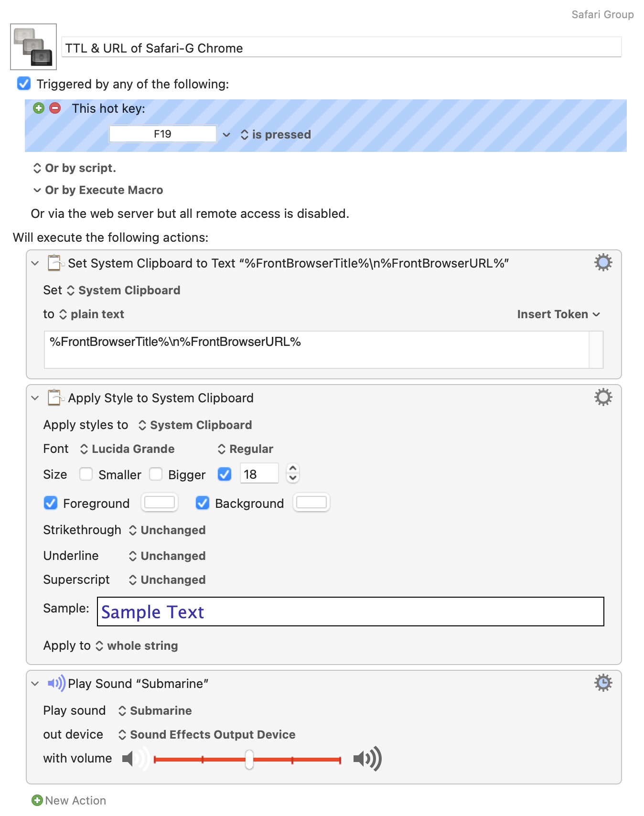644x816 pixels.
Task: Click the macro name text field
Action: (x=341, y=48)
